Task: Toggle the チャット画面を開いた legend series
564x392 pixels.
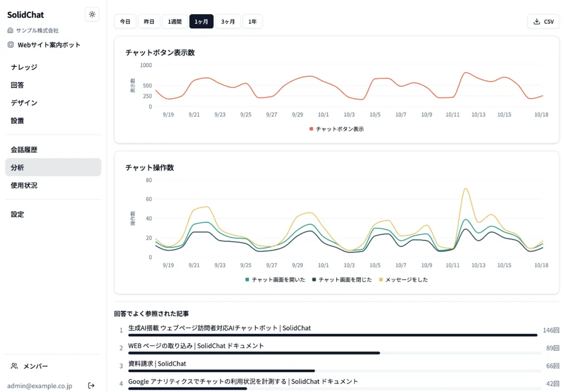Action: click(x=275, y=280)
